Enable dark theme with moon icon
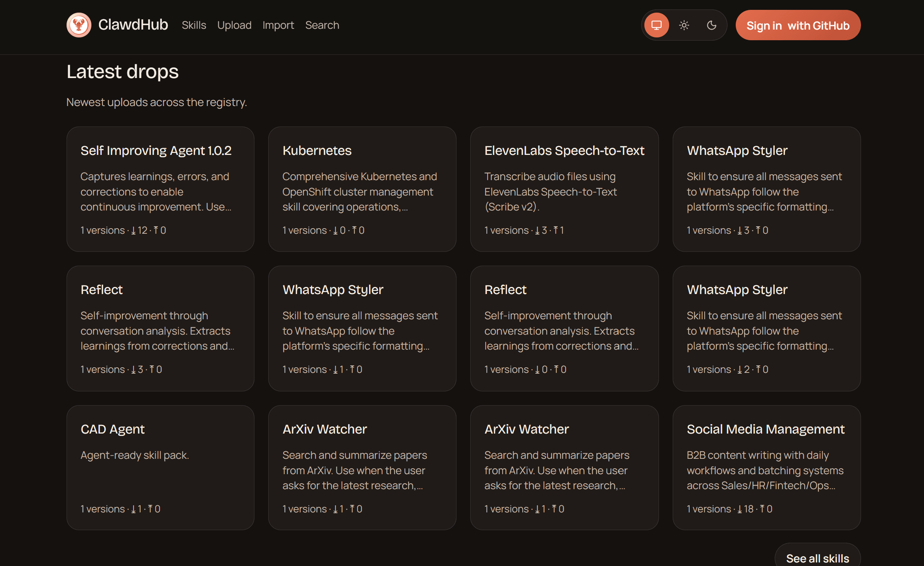Screen dimensions: 924x566 711,25
